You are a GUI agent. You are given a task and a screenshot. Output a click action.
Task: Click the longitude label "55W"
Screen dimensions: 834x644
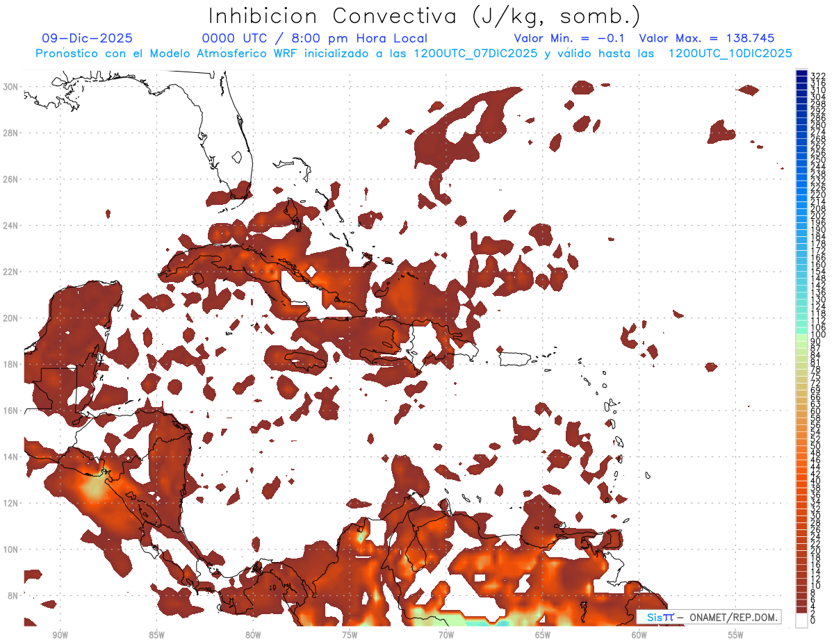coord(735,635)
